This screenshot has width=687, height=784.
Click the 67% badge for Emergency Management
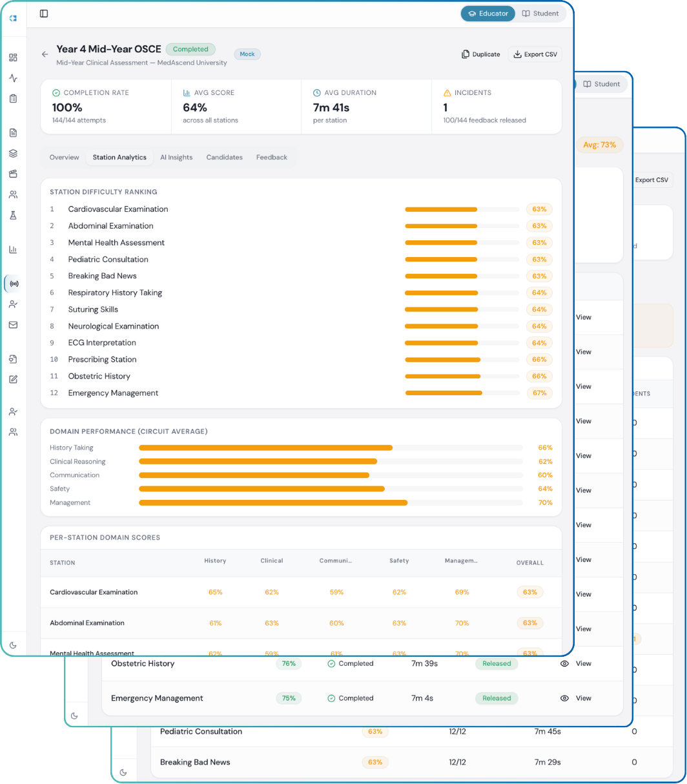pyautogui.click(x=539, y=393)
